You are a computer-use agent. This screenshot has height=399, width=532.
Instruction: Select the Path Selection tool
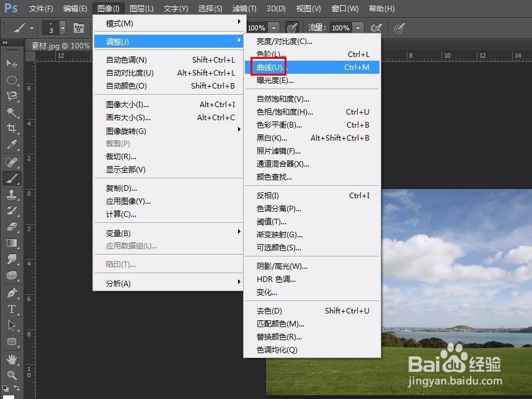(x=12, y=325)
